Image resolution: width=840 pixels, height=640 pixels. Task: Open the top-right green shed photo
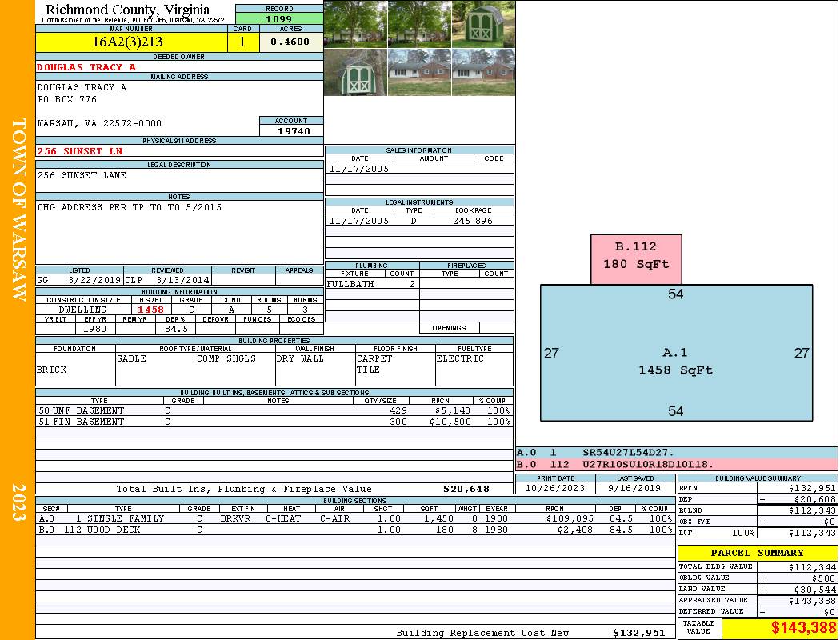[x=483, y=24]
